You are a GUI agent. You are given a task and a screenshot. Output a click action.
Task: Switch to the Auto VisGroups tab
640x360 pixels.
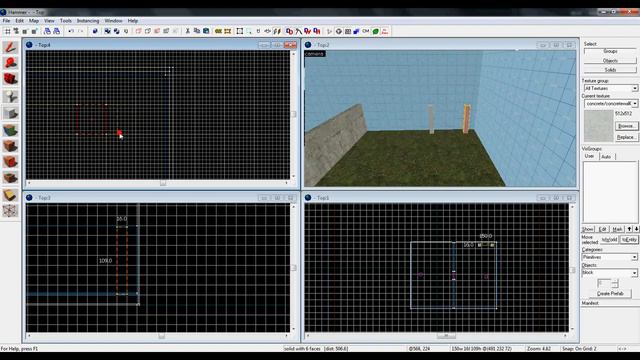606,157
